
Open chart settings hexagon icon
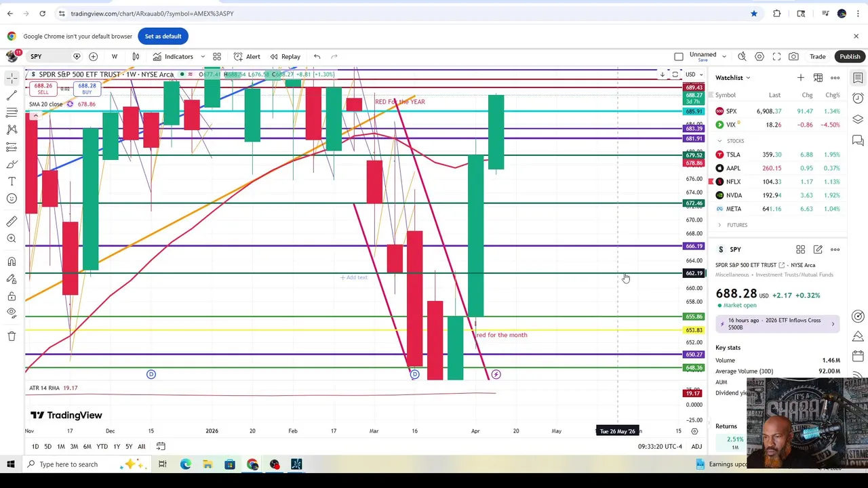point(759,56)
